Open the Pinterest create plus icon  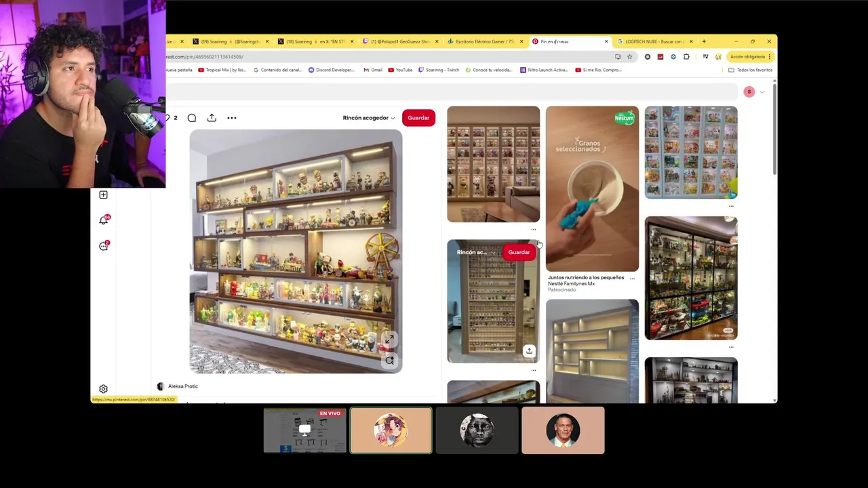click(103, 195)
